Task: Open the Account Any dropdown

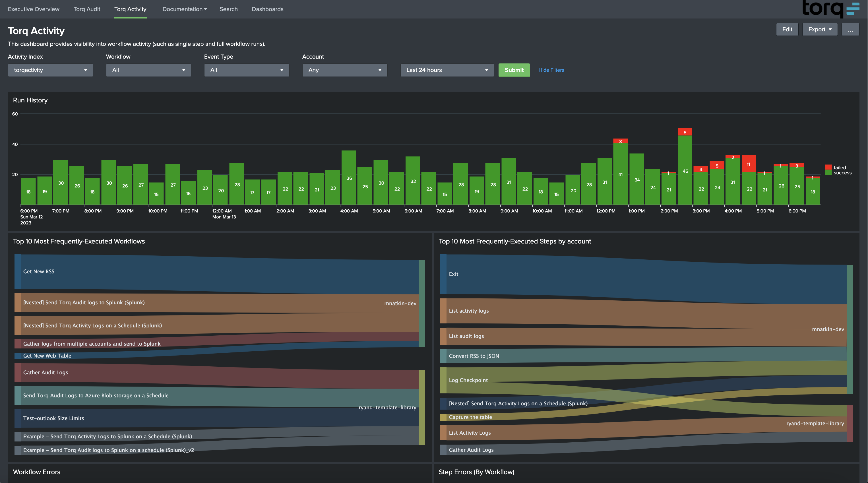Action: click(x=345, y=70)
